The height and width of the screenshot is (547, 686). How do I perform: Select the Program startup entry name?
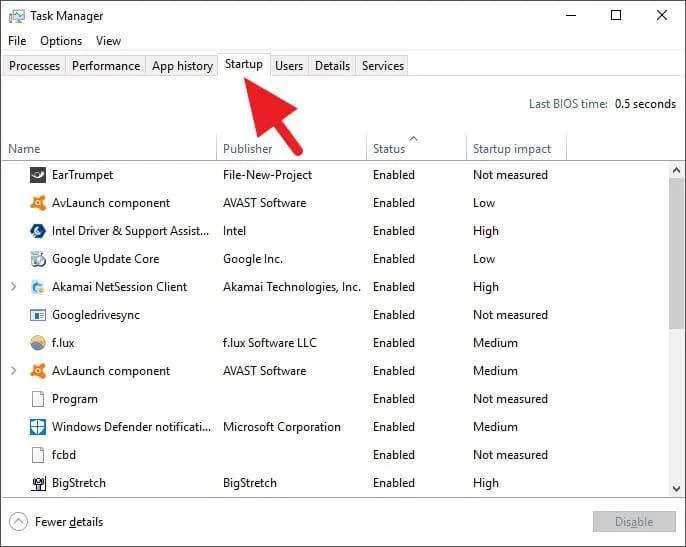[x=75, y=399]
